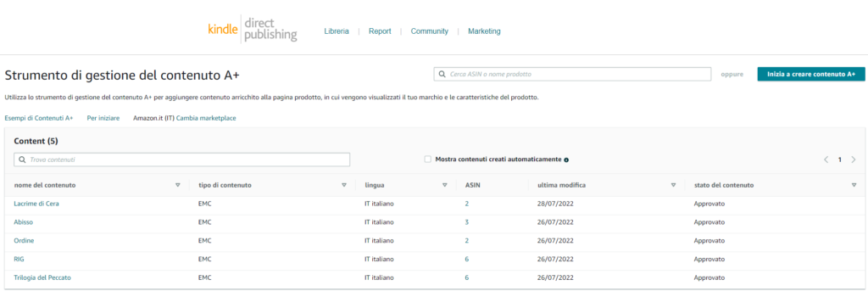868x308 pixels.
Task: Enable Mostra contenuti creati automaticamente checkbox
Action: click(427, 159)
